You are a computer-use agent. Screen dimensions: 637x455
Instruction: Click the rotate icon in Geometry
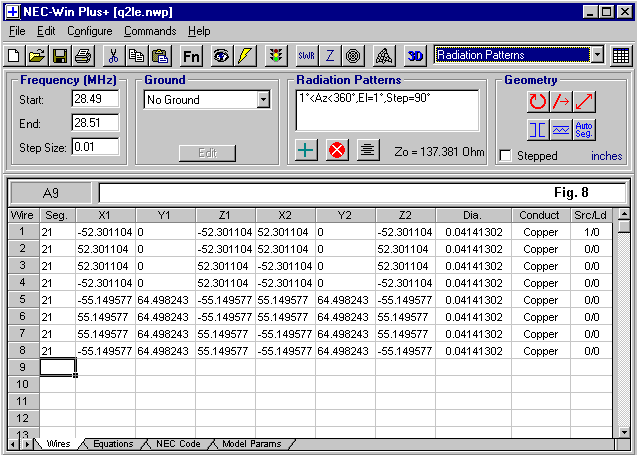coord(537,101)
